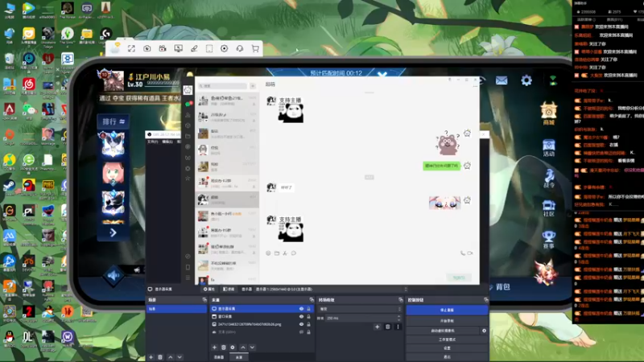The image size is (644, 362).
Task: Add a source with the plus in sources panel
Action: click(x=214, y=348)
